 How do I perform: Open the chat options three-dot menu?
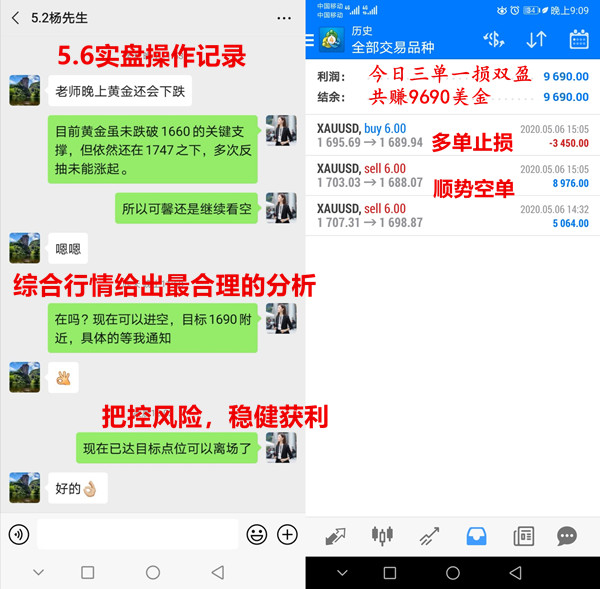pos(284,18)
